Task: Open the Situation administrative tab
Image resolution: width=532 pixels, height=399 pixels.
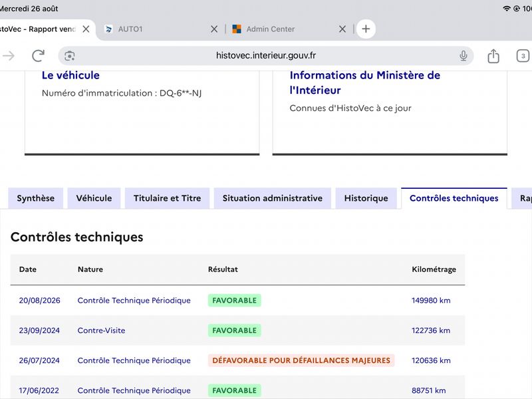Action: click(273, 198)
